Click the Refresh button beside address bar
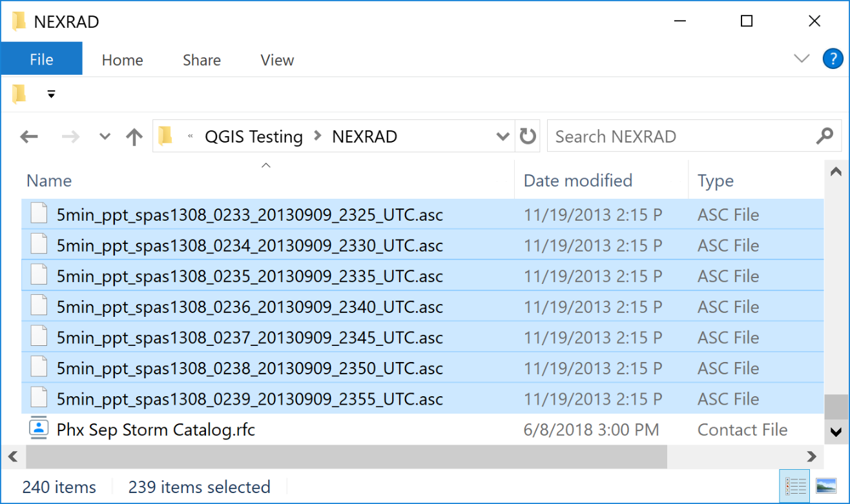Image resolution: width=850 pixels, height=504 pixels. pos(528,137)
